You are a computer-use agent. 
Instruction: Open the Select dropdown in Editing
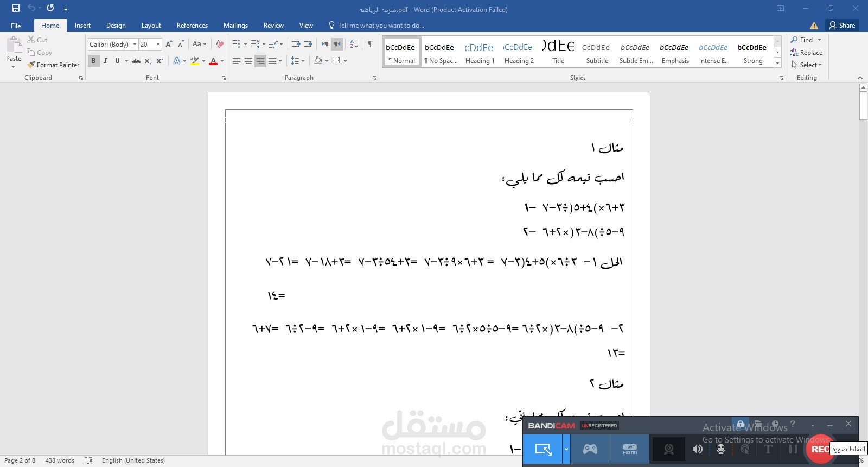point(806,65)
